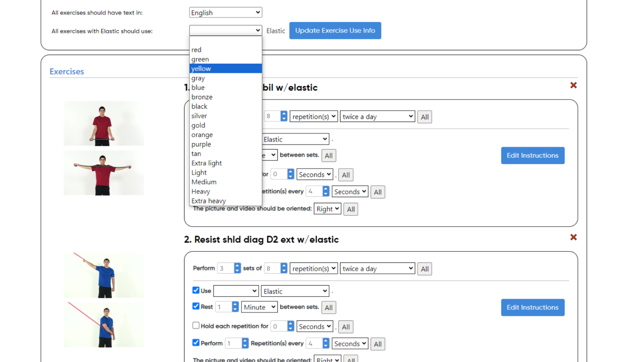This screenshot has width=644, height=362.
Task: Raise the 'Repetition(s) every' seconds value
Action: click(x=325, y=341)
